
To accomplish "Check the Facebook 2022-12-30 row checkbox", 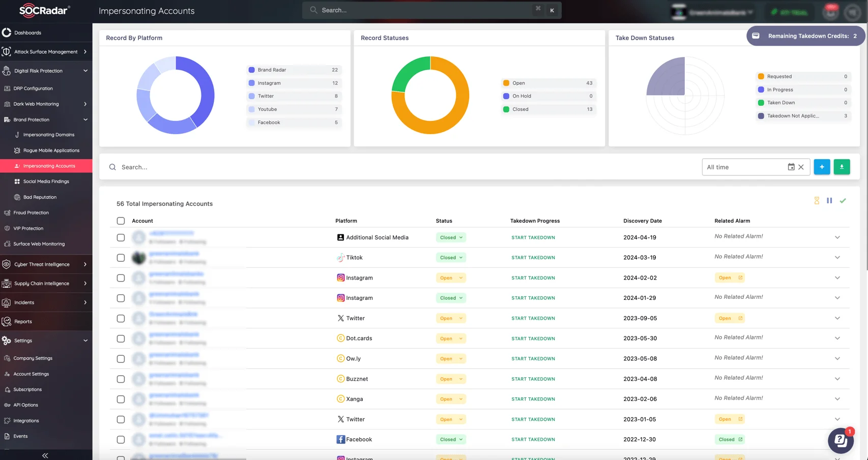I will click(x=121, y=440).
